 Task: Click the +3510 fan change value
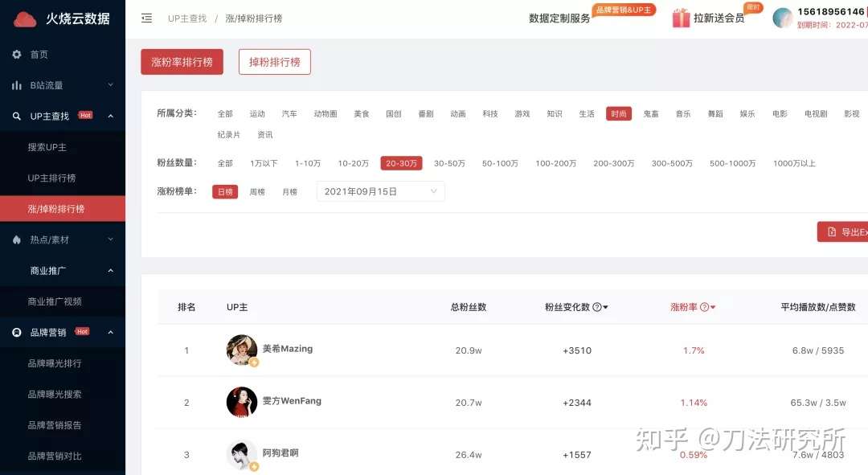[577, 350]
